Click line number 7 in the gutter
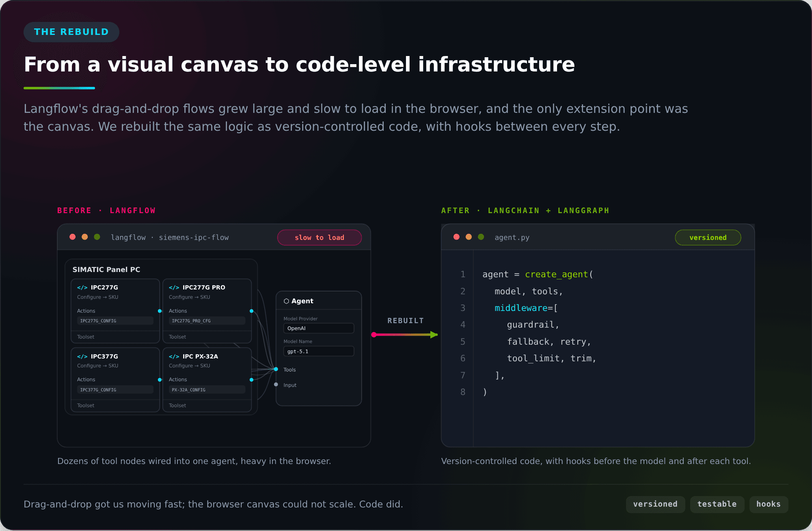The width and height of the screenshot is (812, 531). tap(463, 376)
